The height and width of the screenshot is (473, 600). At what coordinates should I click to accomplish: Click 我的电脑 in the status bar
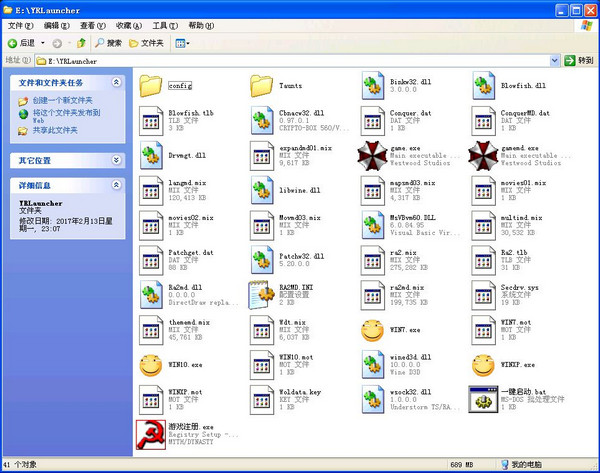point(522,465)
